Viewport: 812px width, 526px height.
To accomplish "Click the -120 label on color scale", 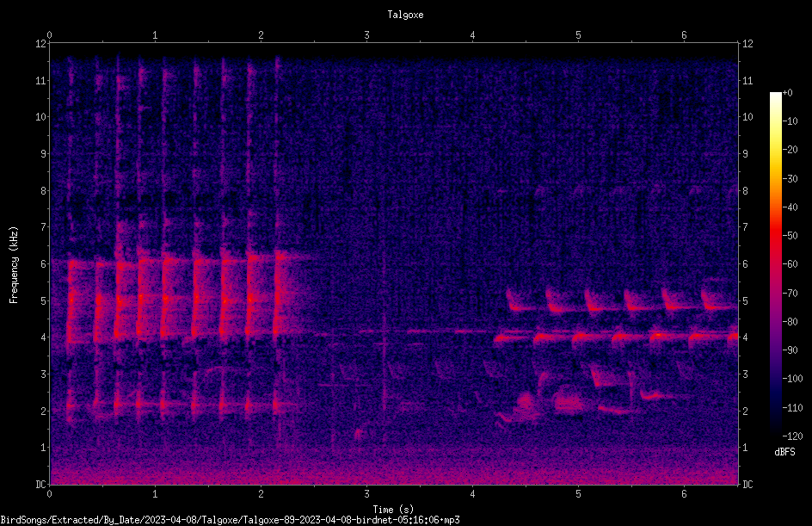I will pos(792,436).
